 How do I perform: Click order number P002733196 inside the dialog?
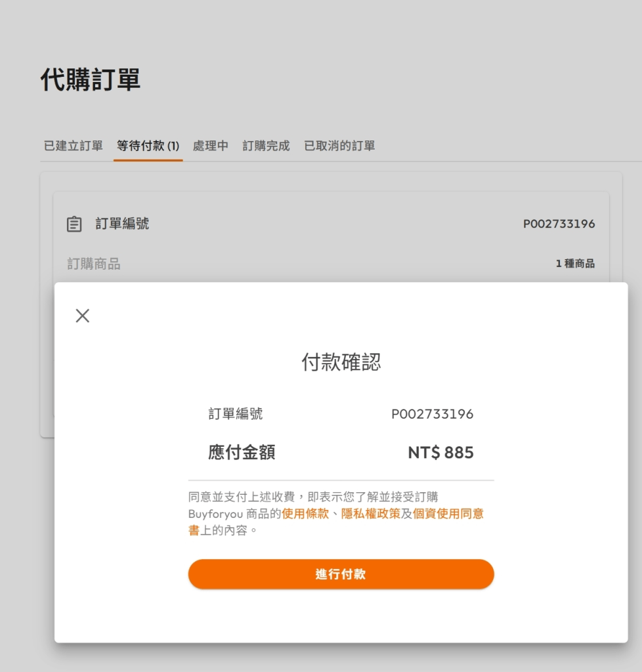pyautogui.click(x=432, y=414)
